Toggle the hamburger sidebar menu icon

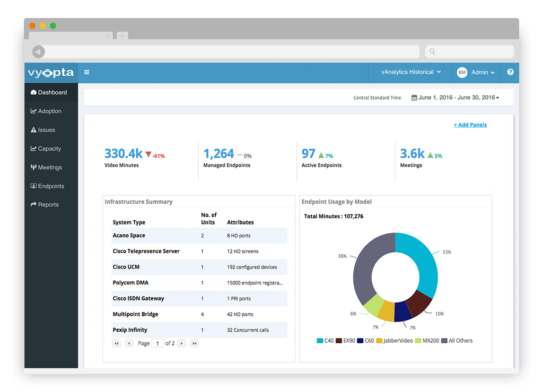(86, 72)
